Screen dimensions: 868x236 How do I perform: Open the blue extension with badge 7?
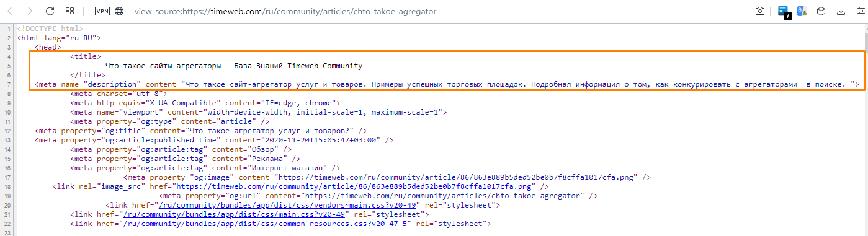click(784, 12)
